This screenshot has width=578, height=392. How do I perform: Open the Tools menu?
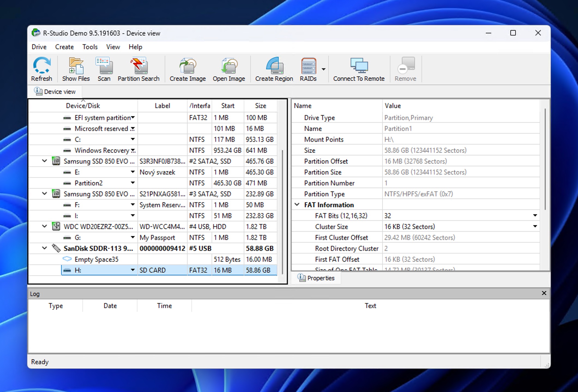90,47
